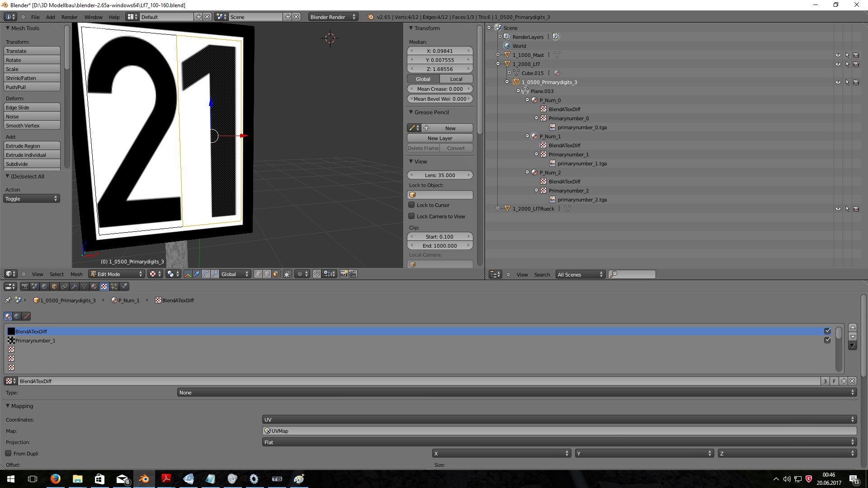Click the OpenGL render camera icon
The width and height of the screenshot is (868, 488).
344,274
